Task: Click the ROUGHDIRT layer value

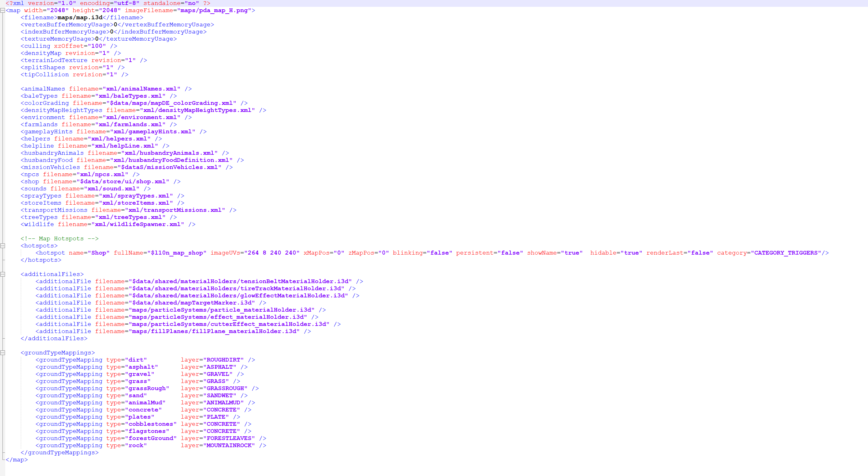Action: coord(223,360)
